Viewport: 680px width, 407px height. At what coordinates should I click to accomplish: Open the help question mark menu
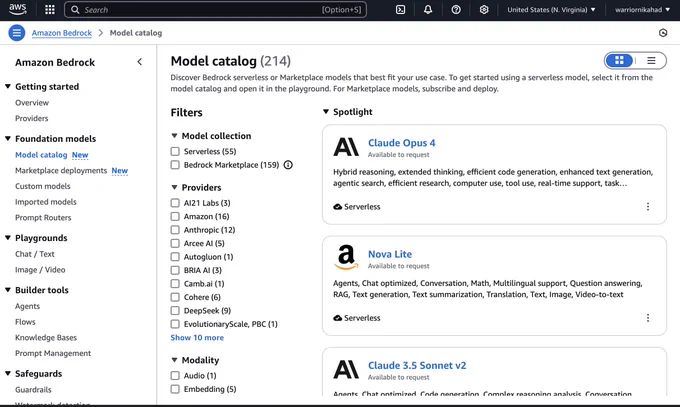pyautogui.click(x=456, y=10)
